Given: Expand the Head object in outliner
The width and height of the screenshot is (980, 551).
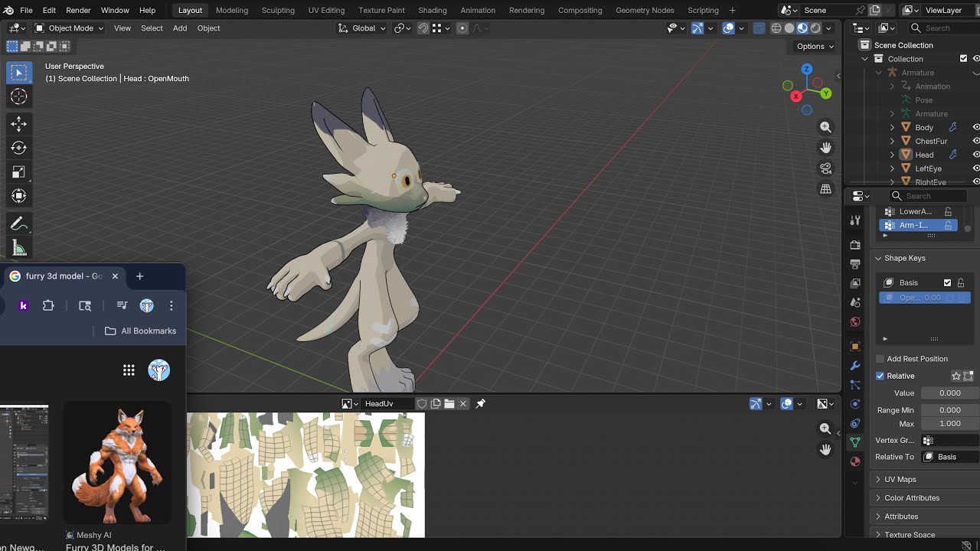Looking at the screenshot, I should coord(892,155).
